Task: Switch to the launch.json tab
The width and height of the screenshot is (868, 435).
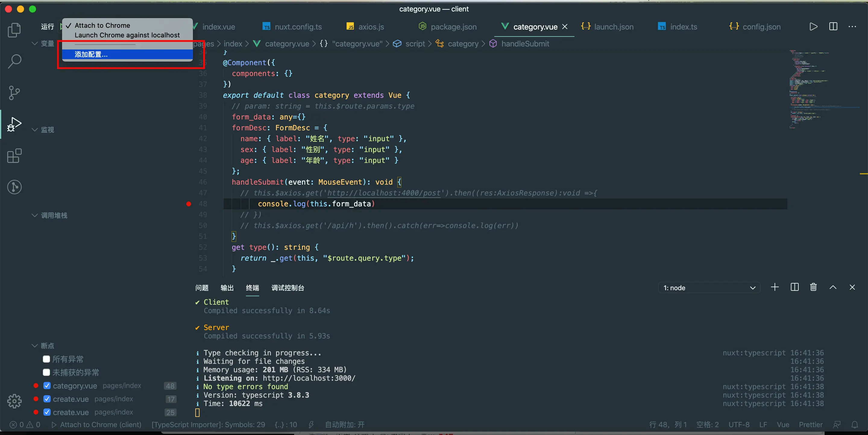Action: (613, 27)
